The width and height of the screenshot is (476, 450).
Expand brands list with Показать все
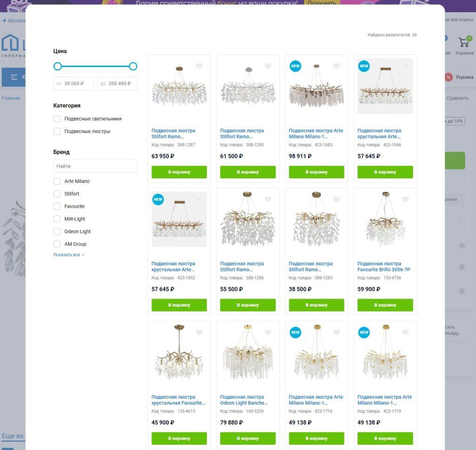click(69, 254)
